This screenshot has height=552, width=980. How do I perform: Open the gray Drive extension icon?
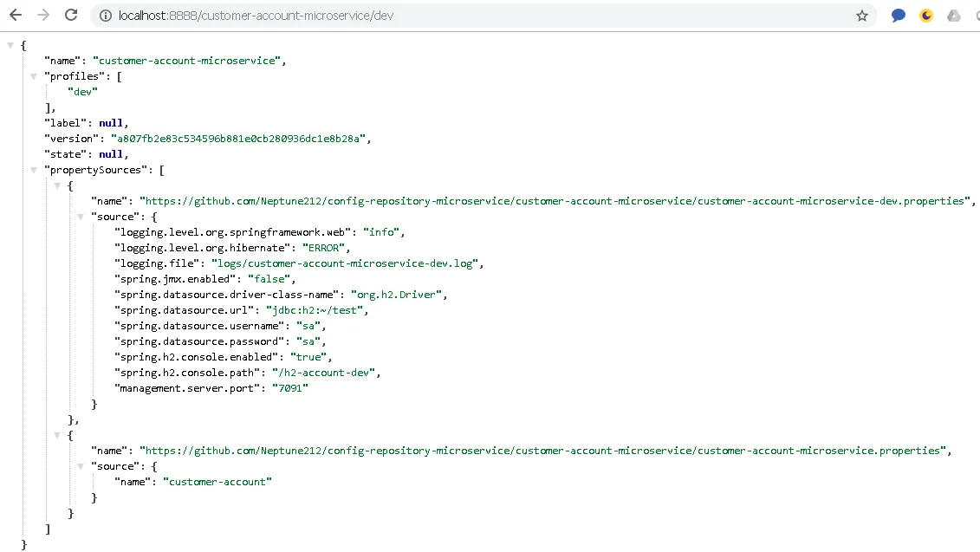pyautogui.click(x=954, y=16)
